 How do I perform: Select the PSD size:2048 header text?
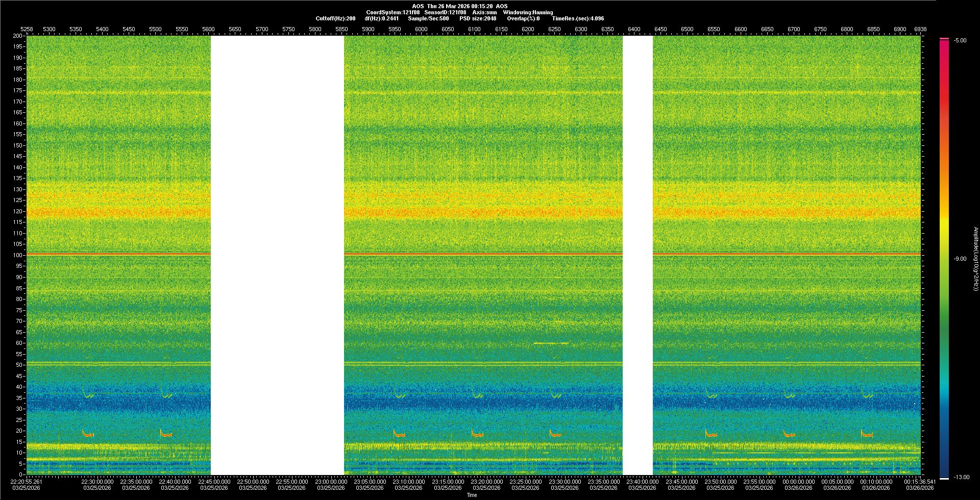[478, 18]
